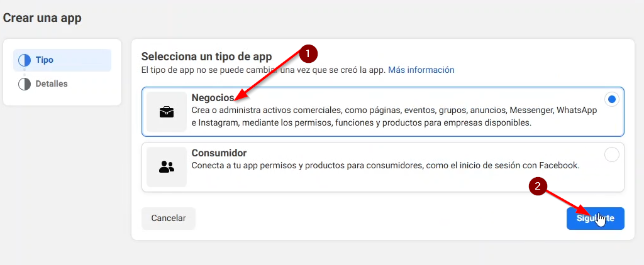Screen dimensions: 644x265
Task: Click the 'Selecciona un tipo de app' heading
Action: tap(206, 56)
